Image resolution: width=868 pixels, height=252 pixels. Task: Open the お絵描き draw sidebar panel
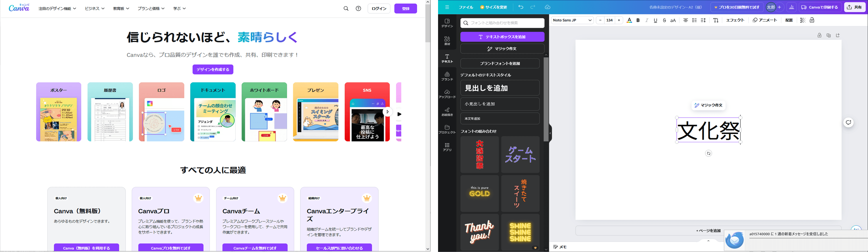point(447,112)
